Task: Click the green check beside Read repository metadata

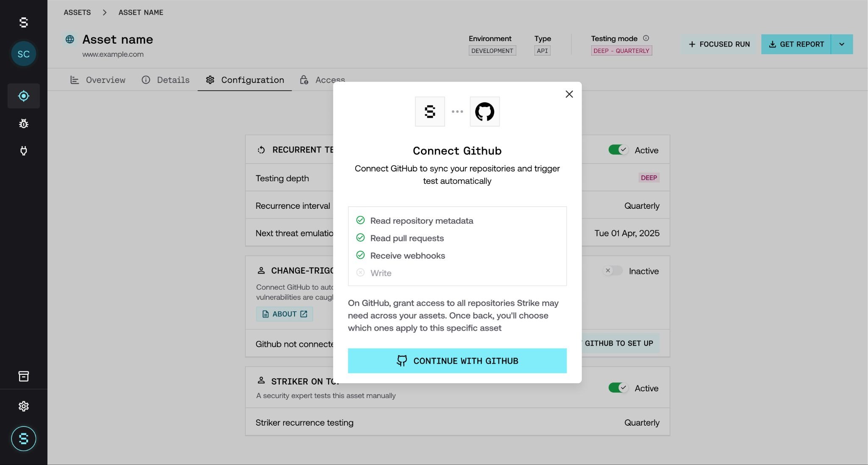Action: 360,220
